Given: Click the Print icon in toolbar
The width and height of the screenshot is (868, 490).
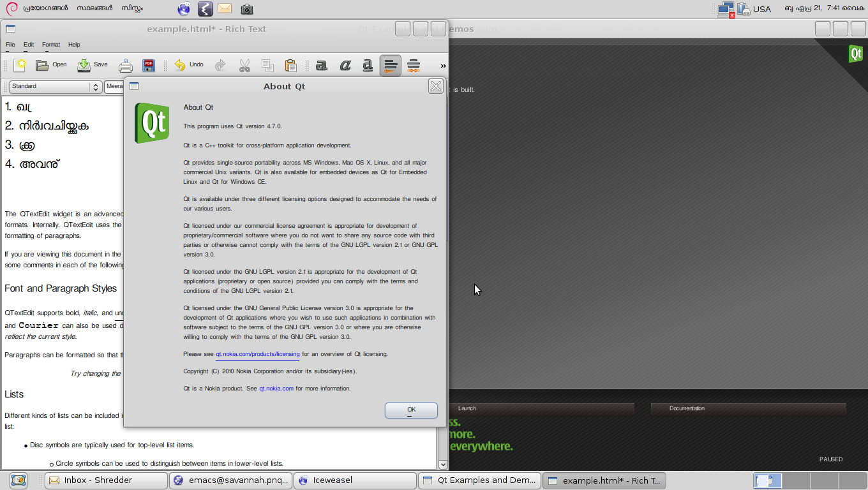Looking at the screenshot, I should (x=126, y=65).
